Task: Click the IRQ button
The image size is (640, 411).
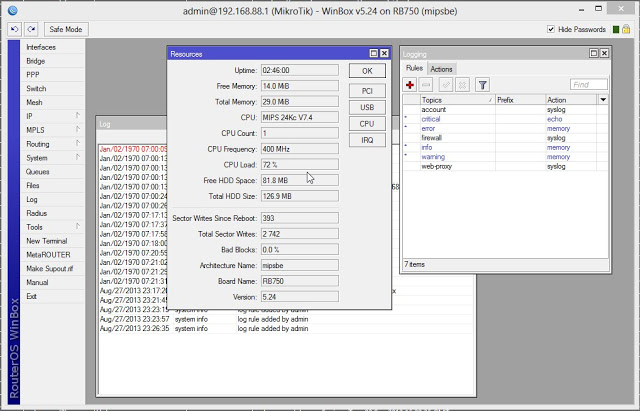Action: 367,140
